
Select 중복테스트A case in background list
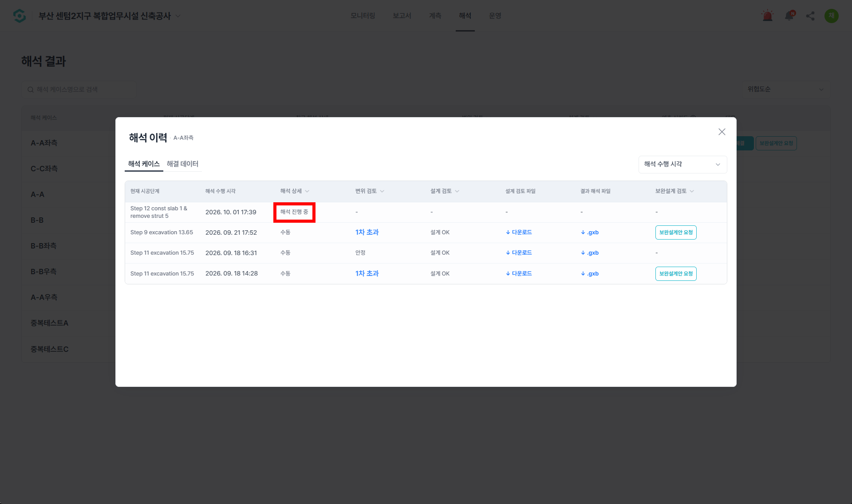(49, 323)
